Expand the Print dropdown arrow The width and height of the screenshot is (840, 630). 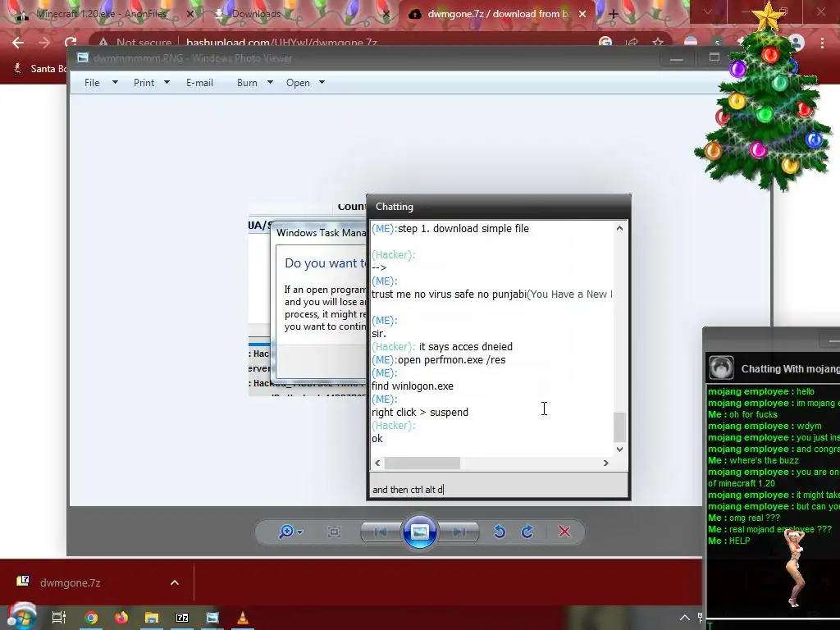(x=167, y=83)
